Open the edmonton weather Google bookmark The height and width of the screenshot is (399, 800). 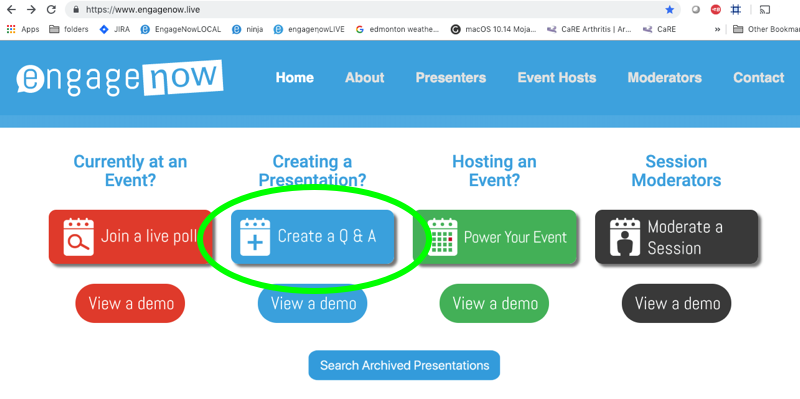(x=397, y=29)
